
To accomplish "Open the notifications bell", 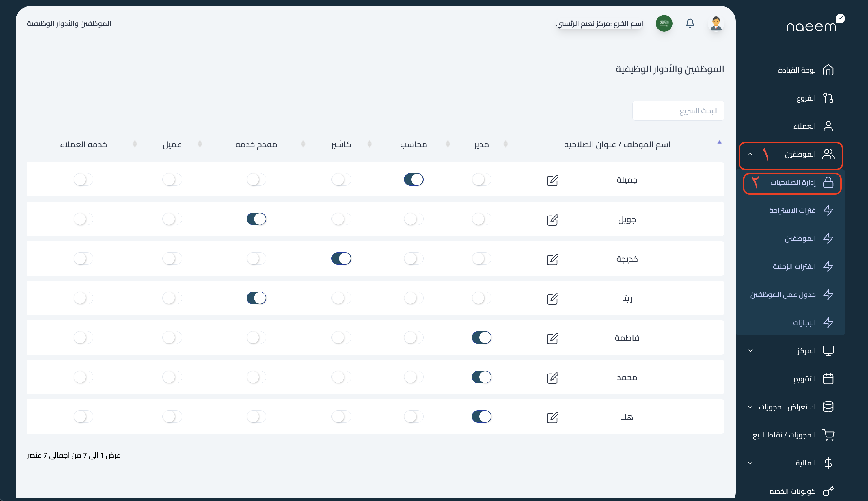I will pyautogui.click(x=690, y=23).
